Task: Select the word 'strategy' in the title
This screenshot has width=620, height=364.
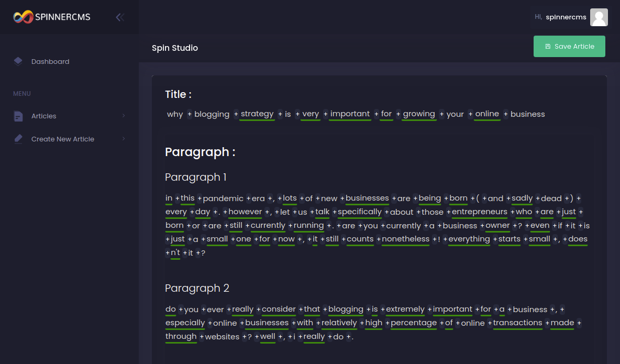Action: tap(257, 114)
